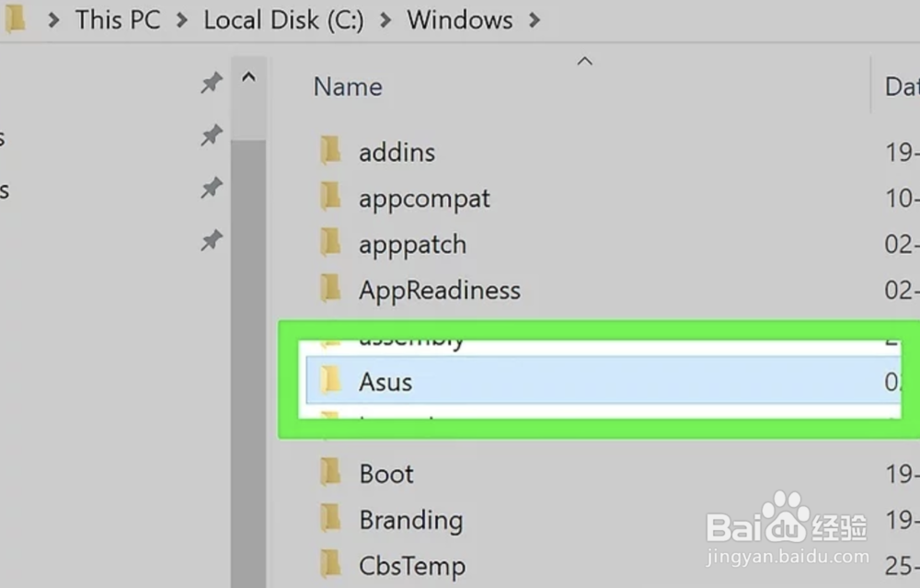This screenshot has width=920, height=588.
Task: Click the AppReadiness folder icon
Action: point(330,289)
